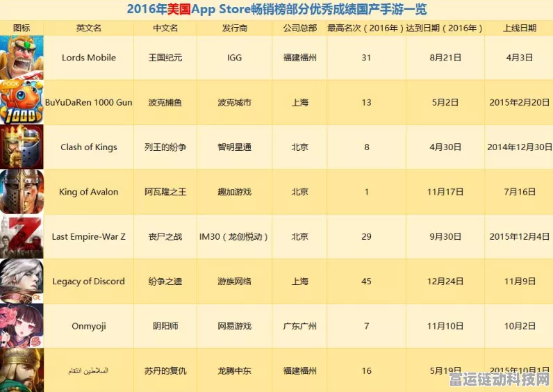This screenshot has width=553, height=392.
Task: Click the 王国纪元 cell
Action: [x=165, y=58]
